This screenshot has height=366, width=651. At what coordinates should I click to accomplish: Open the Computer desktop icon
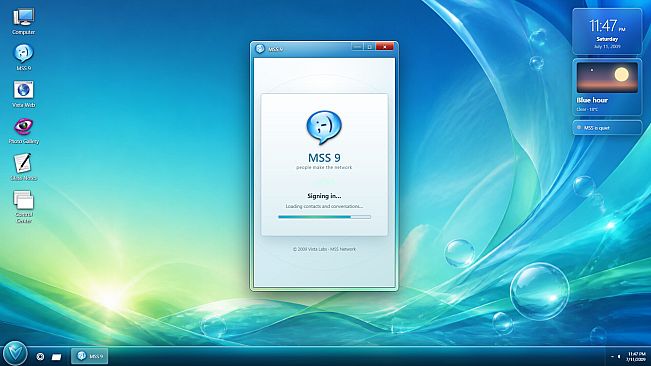[23, 21]
